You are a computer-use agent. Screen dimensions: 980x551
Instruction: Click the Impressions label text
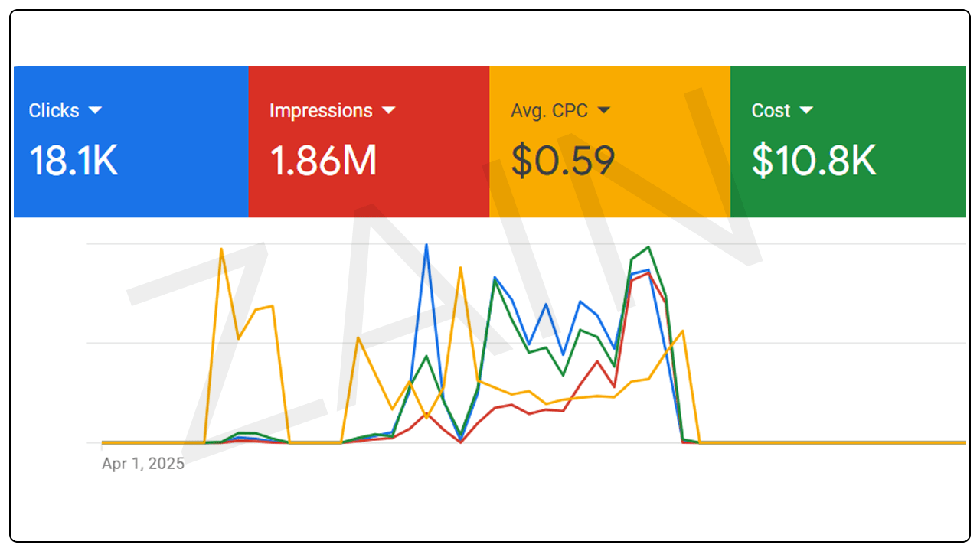pos(321,111)
